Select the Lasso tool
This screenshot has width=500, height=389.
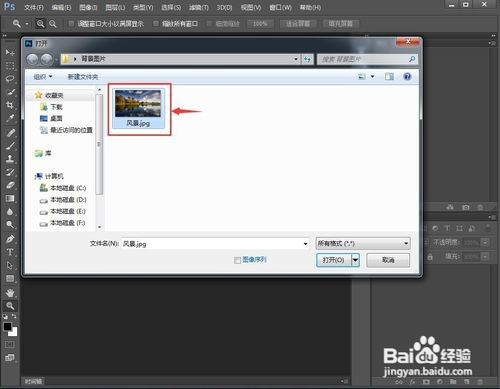[10, 79]
